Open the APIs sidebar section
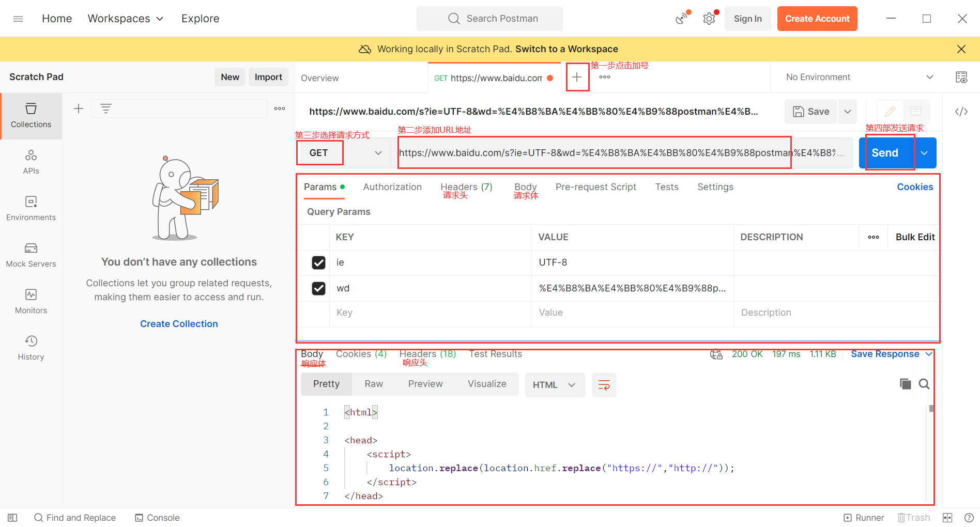Image resolution: width=980 pixels, height=527 pixels. click(x=31, y=162)
